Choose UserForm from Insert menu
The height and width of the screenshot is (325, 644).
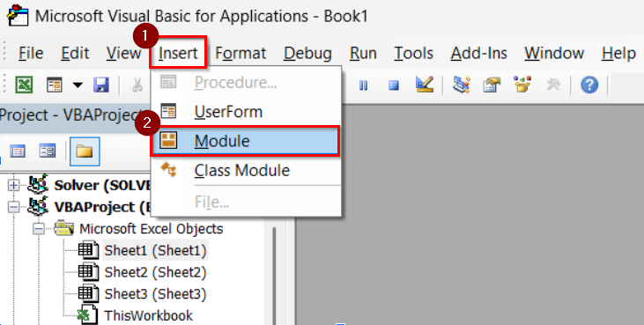[x=246, y=112]
